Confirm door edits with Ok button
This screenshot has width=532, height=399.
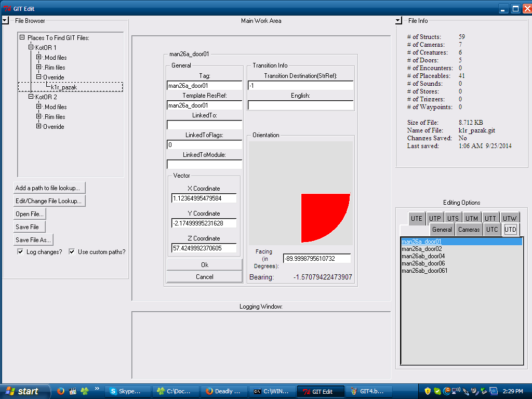point(205,264)
